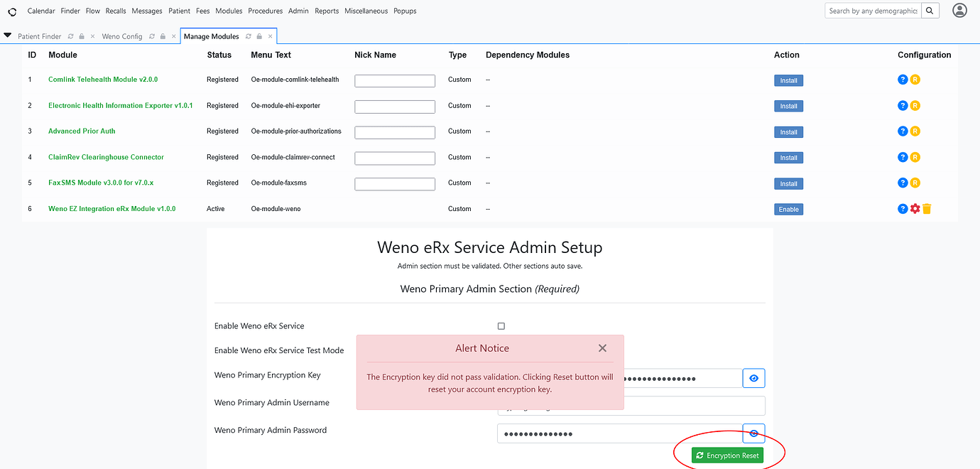This screenshot has width=980, height=469.
Task: Open the Admin menu
Action: pyautogui.click(x=298, y=10)
